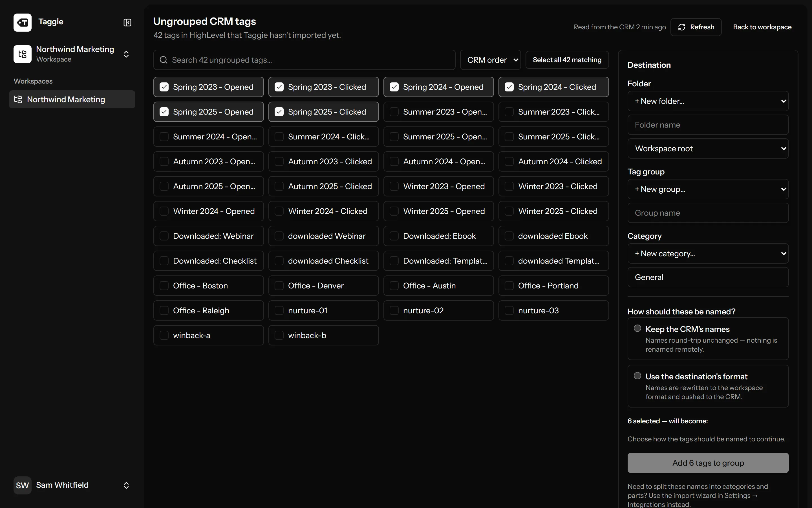This screenshot has width=812, height=508.
Task: Collapse the sidebar panel icon
Action: click(127, 23)
